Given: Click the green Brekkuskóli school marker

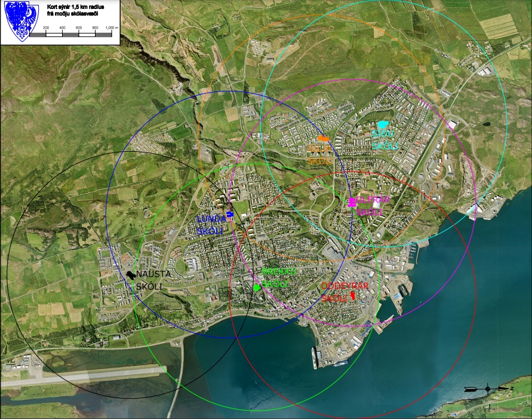Looking at the screenshot, I should (257, 288).
